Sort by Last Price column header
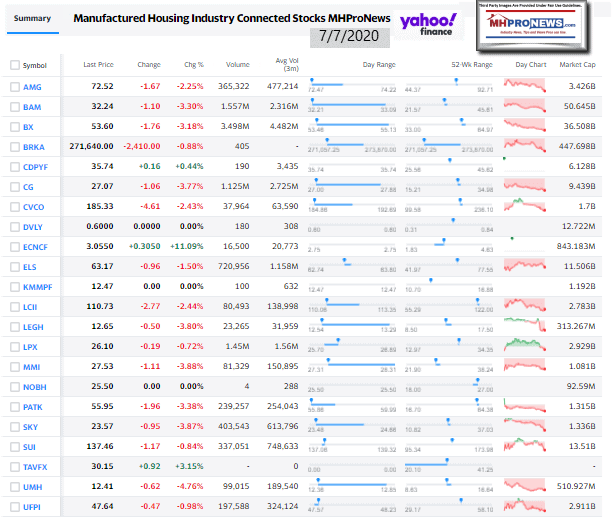This screenshot has height=529, width=613. (98, 65)
